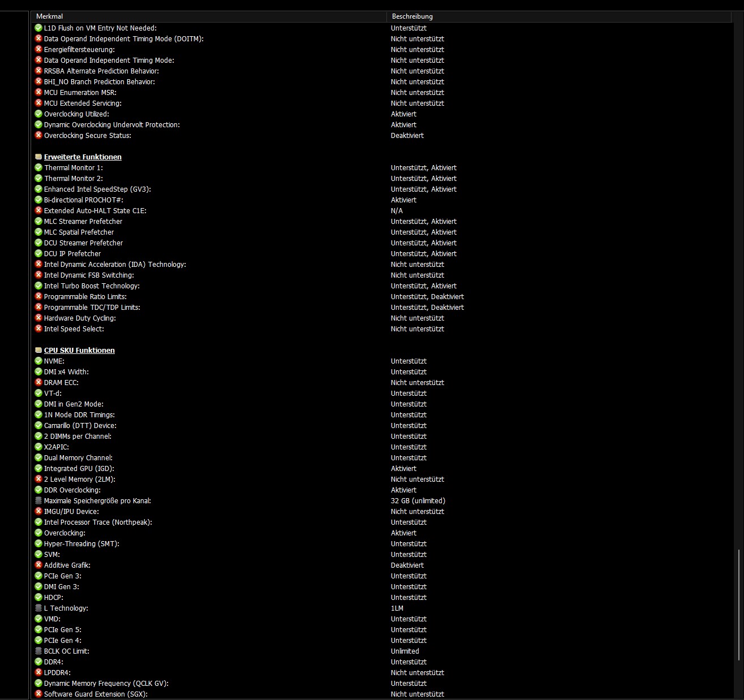The width and height of the screenshot is (744, 700).
Task: Select the Data Operand Independent Timing Mode (DOITM) row
Action: coord(382,39)
